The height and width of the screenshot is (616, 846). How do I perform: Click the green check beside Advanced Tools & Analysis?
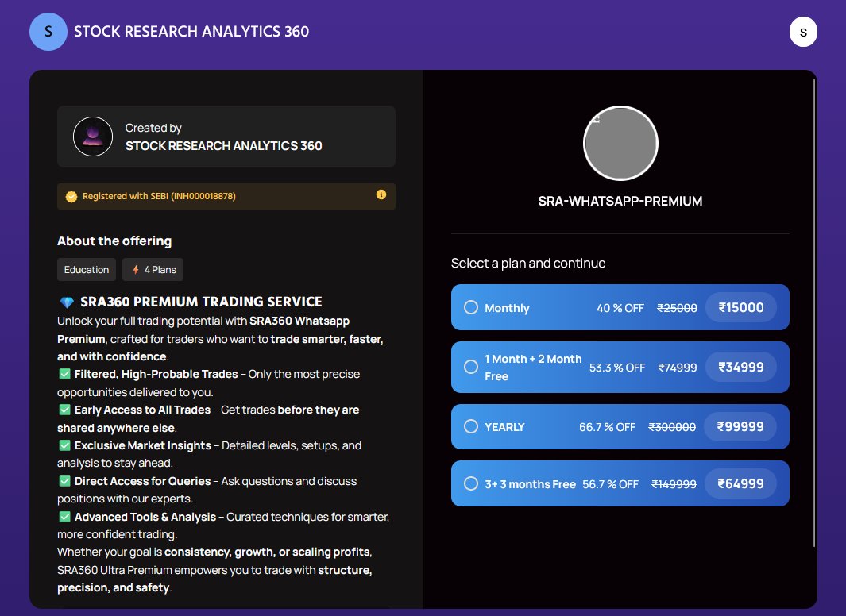point(65,516)
